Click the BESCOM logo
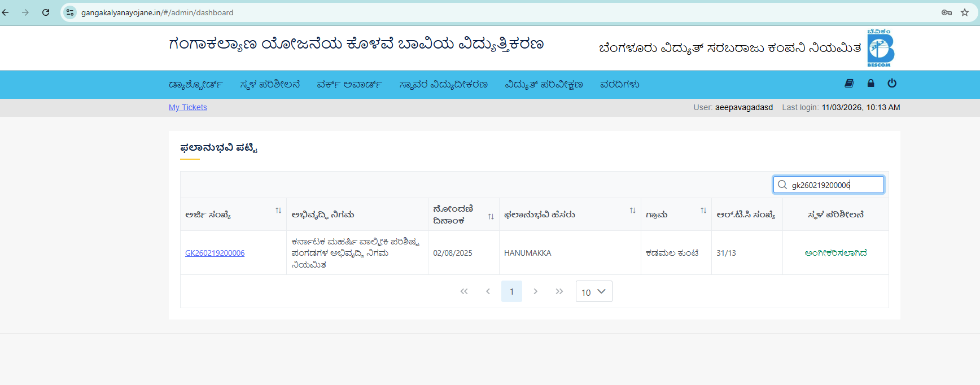 coord(880,48)
